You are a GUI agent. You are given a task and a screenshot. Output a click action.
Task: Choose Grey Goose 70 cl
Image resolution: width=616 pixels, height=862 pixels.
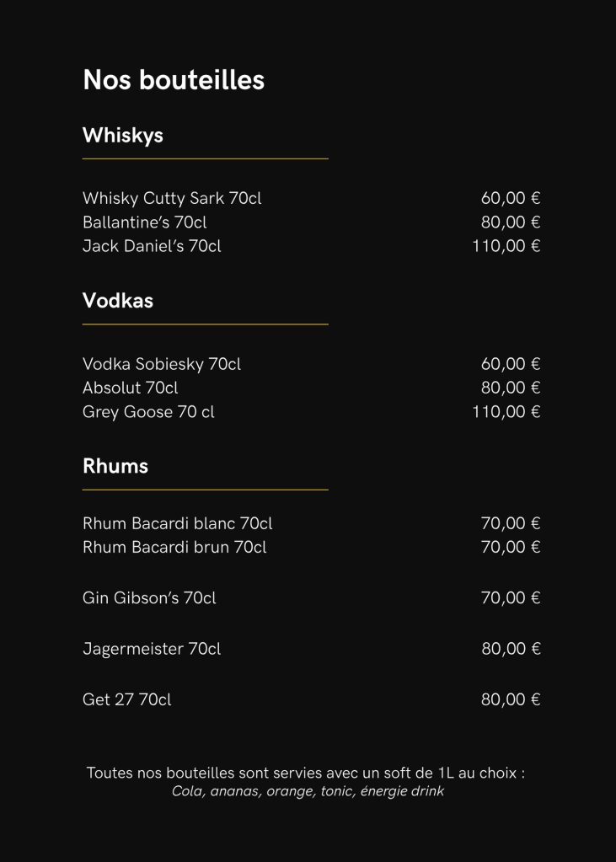point(148,412)
